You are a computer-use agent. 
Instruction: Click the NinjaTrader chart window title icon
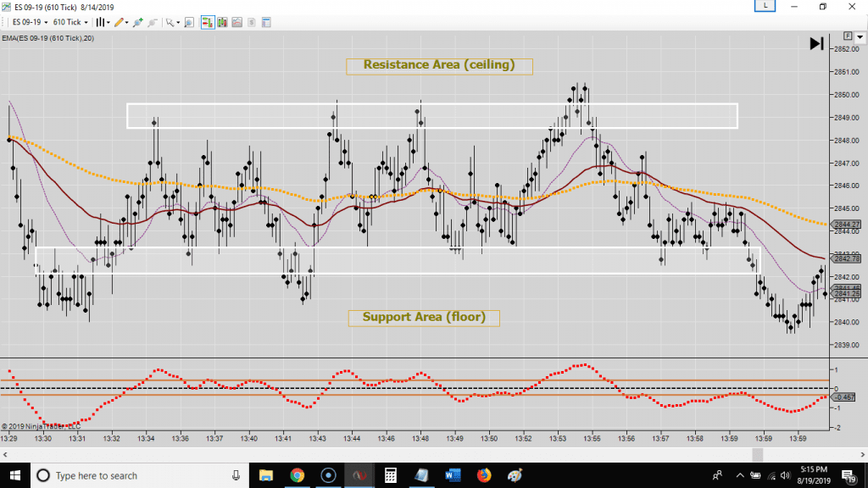(6, 7)
